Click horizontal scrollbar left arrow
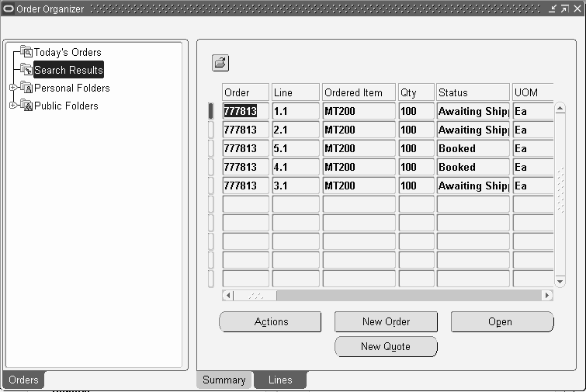The height and width of the screenshot is (392, 586). point(228,295)
